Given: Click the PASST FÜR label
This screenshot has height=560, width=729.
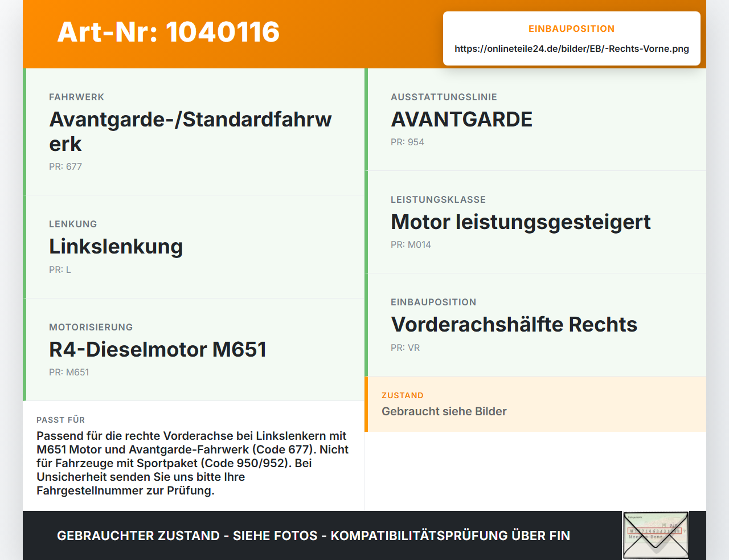Looking at the screenshot, I should click(x=60, y=420).
